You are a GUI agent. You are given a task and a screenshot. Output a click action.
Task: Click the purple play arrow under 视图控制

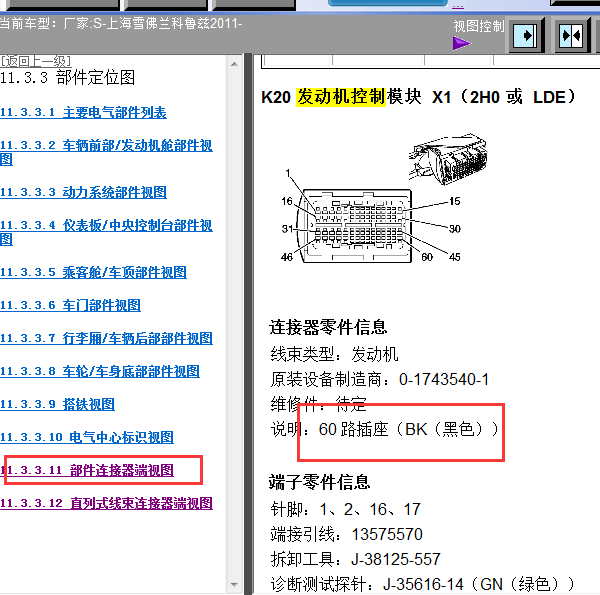pyautogui.click(x=461, y=43)
